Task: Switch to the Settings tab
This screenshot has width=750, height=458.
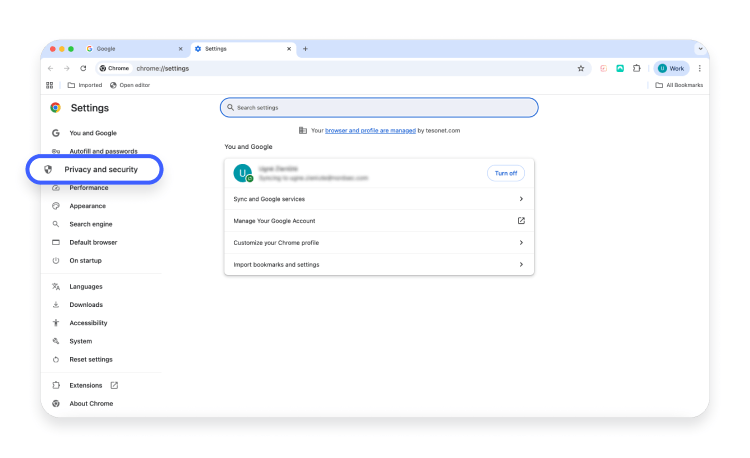Action: (243, 49)
